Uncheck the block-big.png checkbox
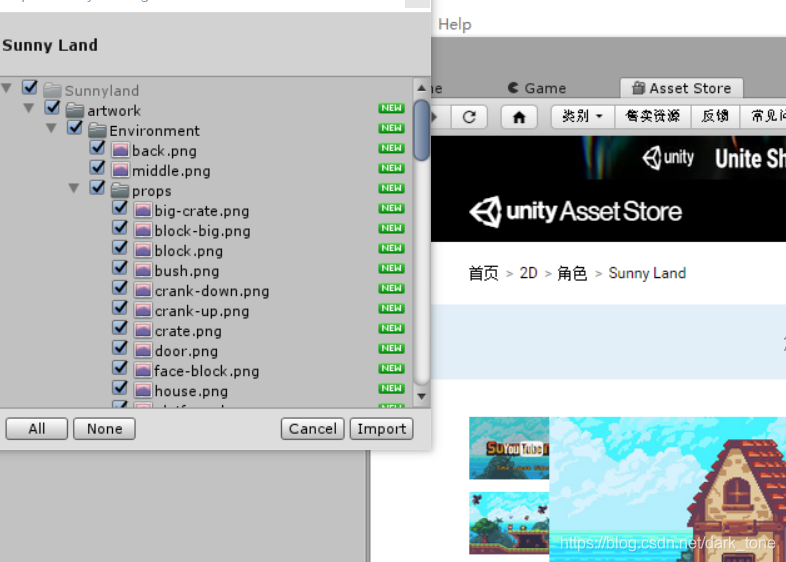This screenshot has width=786, height=562. [120, 228]
